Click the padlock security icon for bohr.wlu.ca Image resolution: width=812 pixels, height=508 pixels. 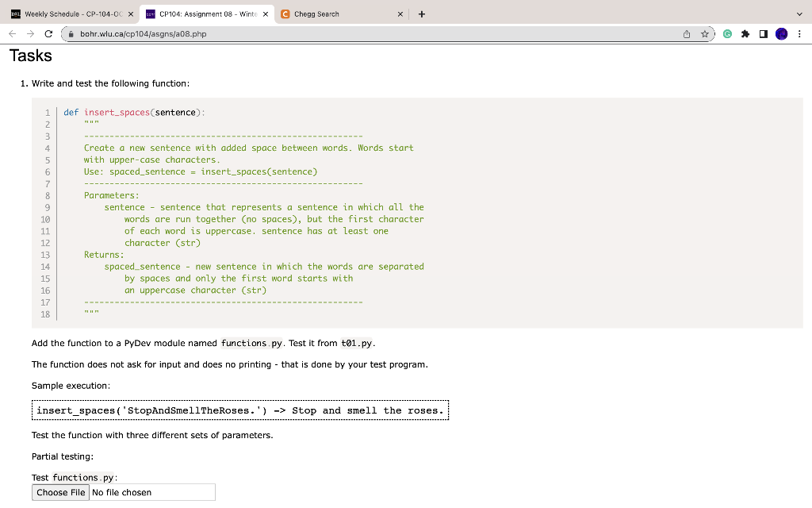click(x=72, y=34)
